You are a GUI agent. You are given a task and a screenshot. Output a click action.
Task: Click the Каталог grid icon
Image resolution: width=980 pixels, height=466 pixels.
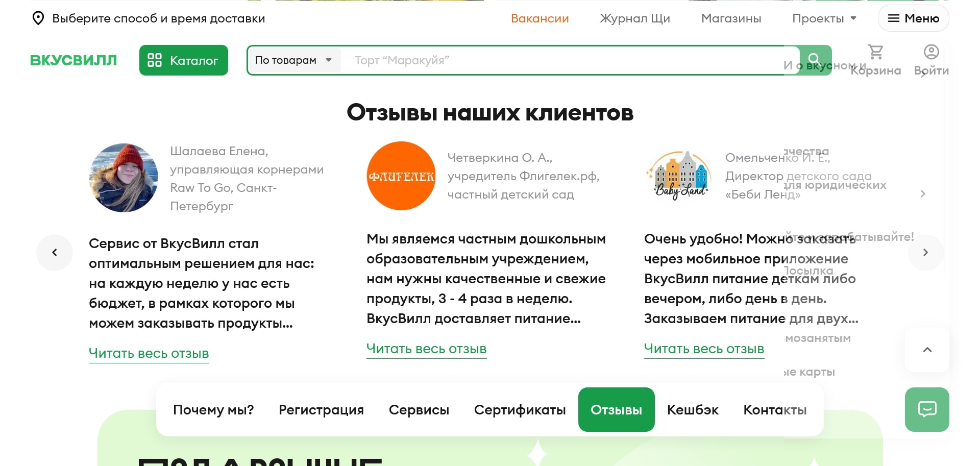pyautogui.click(x=155, y=60)
